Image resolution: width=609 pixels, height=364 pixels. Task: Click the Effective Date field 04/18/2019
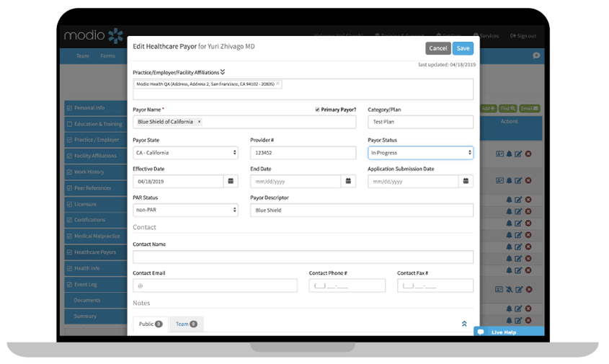pyautogui.click(x=178, y=182)
